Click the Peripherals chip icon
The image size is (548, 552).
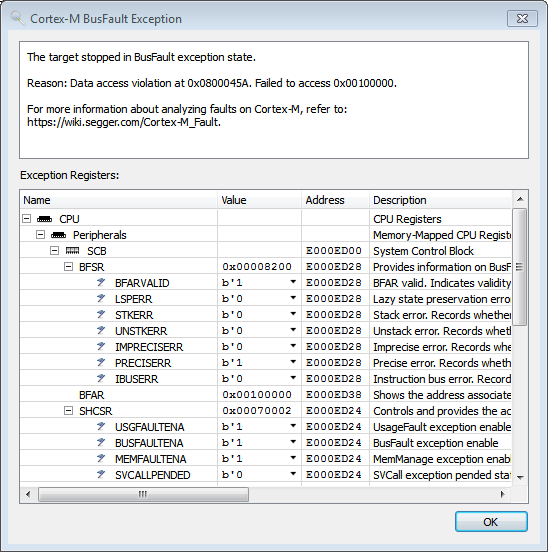(x=58, y=235)
